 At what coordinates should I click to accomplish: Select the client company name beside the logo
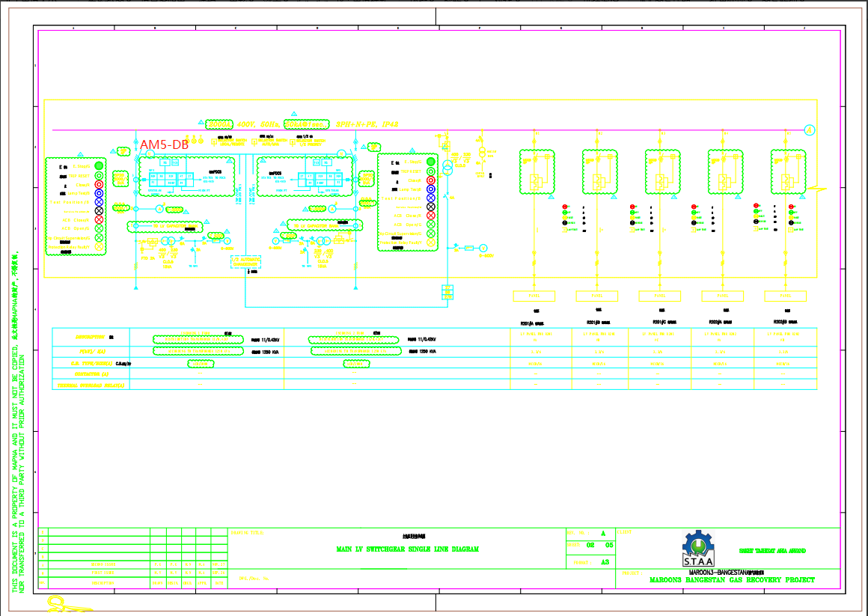(x=772, y=551)
